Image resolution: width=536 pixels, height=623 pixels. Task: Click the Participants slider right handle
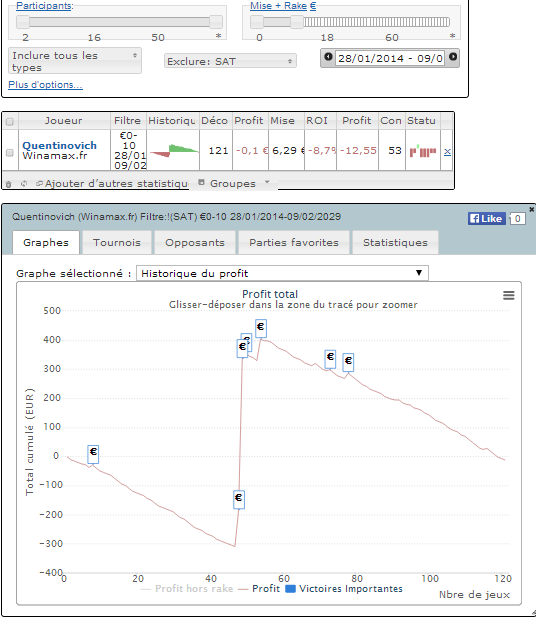click(x=216, y=22)
